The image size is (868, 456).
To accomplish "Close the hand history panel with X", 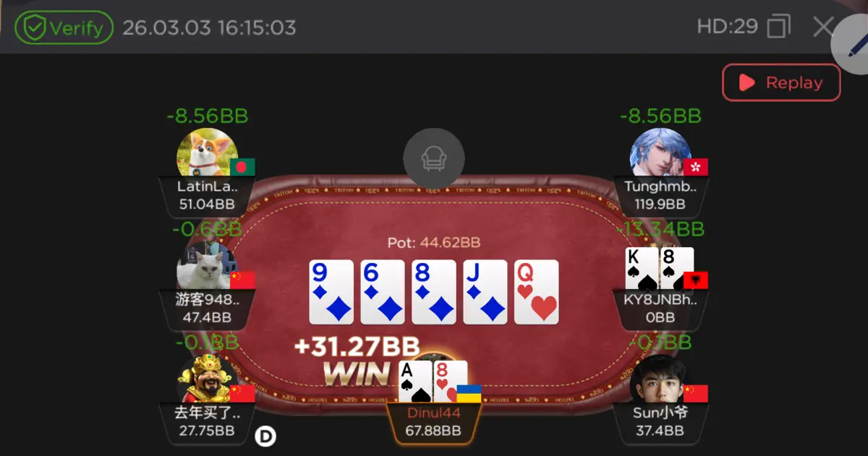I will click(823, 27).
